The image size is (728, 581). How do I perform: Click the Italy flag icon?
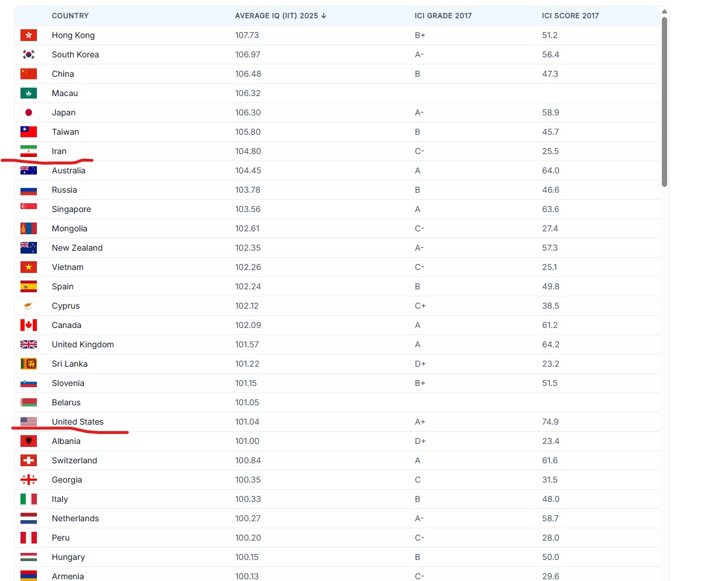[29, 499]
